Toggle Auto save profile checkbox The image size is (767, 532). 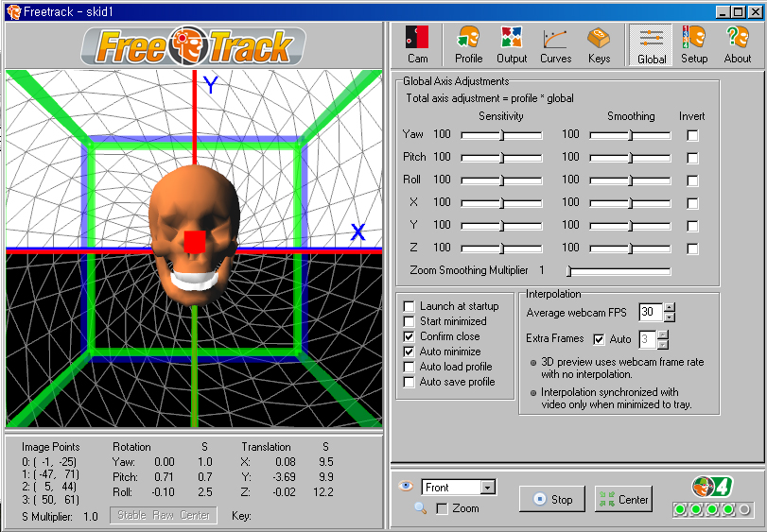409,382
